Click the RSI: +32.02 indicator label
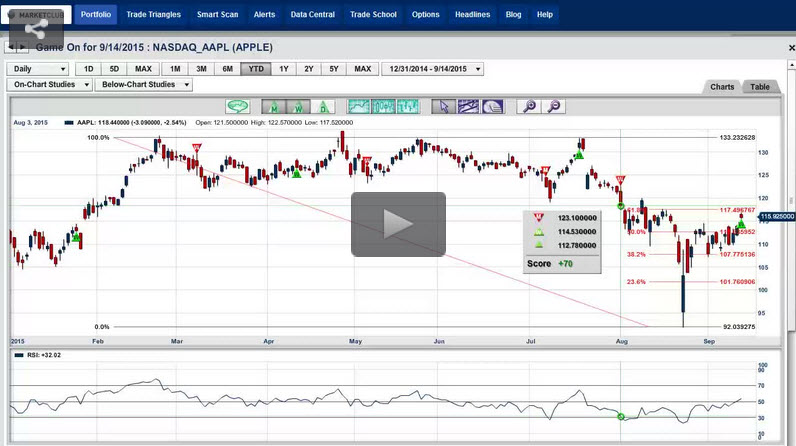 click(44, 355)
